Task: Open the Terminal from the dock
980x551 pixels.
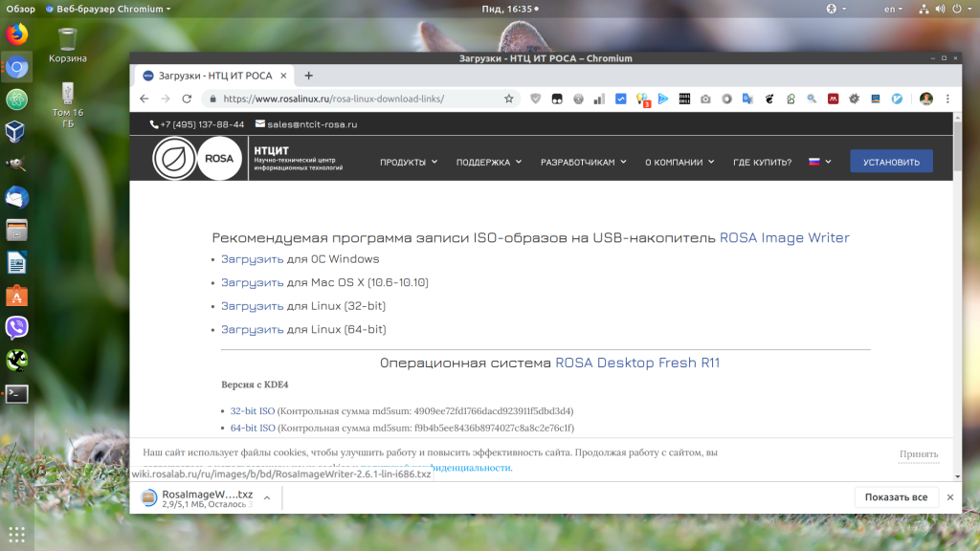Action: click(x=16, y=393)
